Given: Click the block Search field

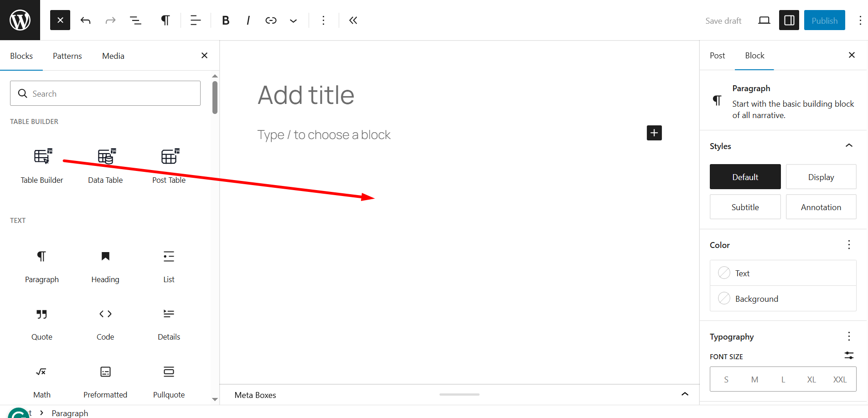Looking at the screenshot, I should pyautogui.click(x=105, y=93).
